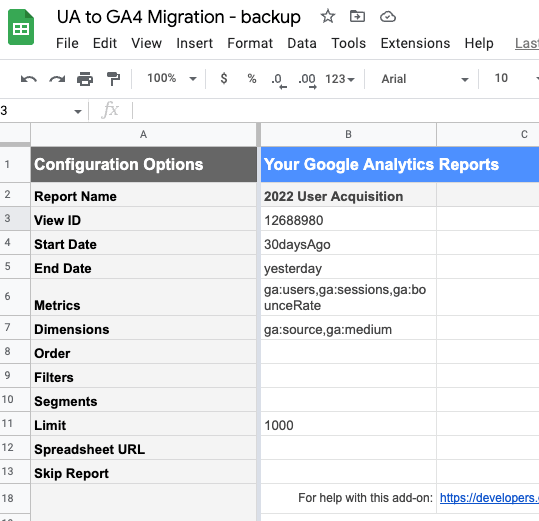
Task: Select the 30daysAgo cell
Action: pos(349,243)
